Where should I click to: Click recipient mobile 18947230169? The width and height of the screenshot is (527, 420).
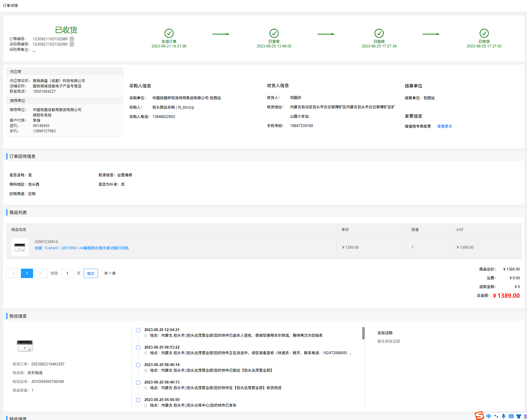tap(302, 126)
